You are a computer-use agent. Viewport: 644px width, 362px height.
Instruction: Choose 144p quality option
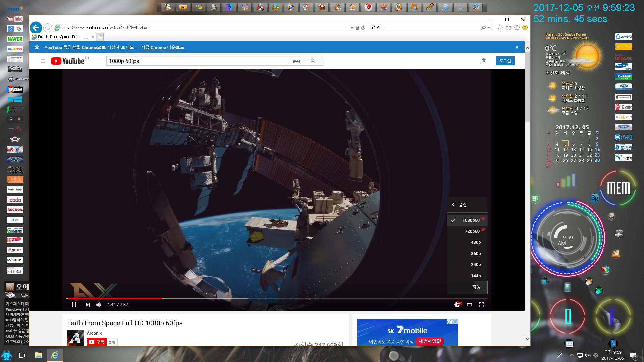[467, 276]
